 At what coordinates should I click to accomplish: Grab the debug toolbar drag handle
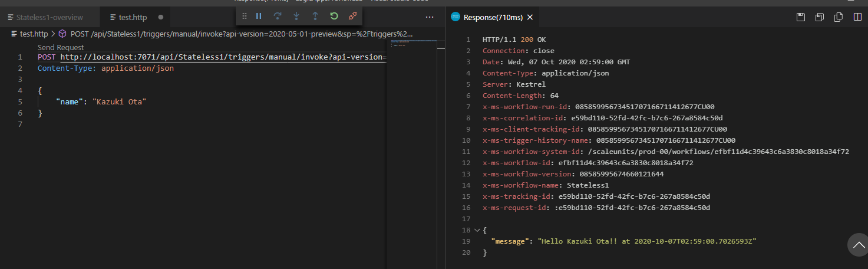(x=244, y=16)
